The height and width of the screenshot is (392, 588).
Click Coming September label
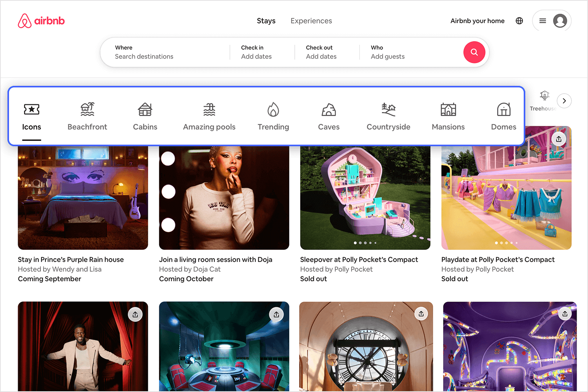click(49, 279)
